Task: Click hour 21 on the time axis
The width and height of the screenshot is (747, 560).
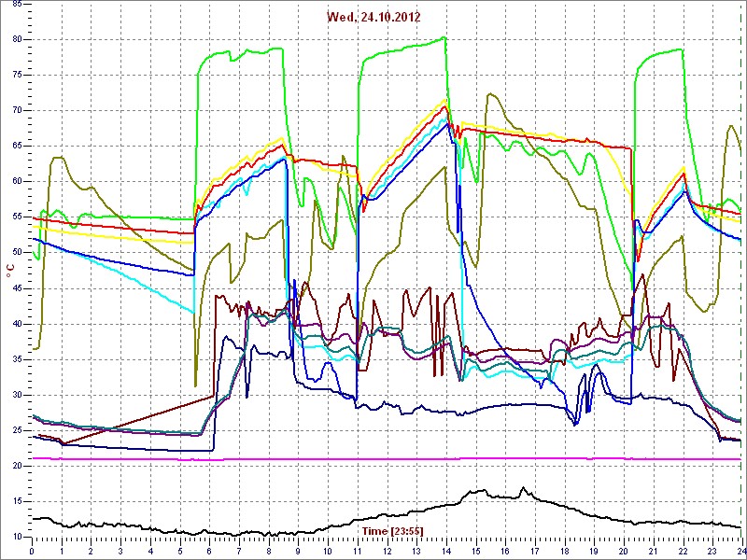Action: pos(652,552)
